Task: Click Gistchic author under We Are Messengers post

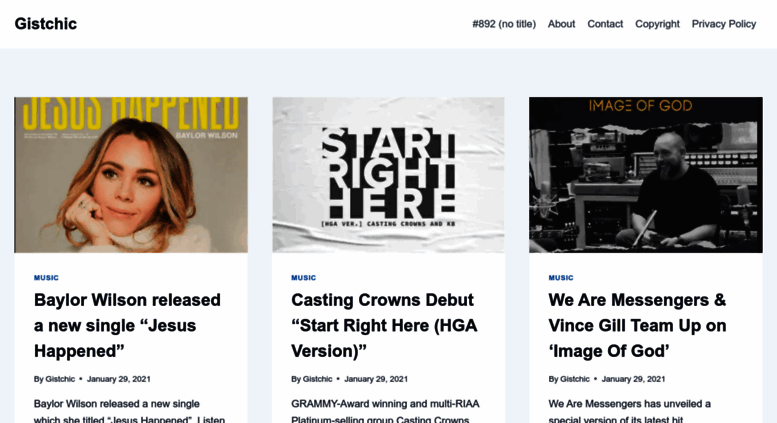Action: click(x=575, y=379)
